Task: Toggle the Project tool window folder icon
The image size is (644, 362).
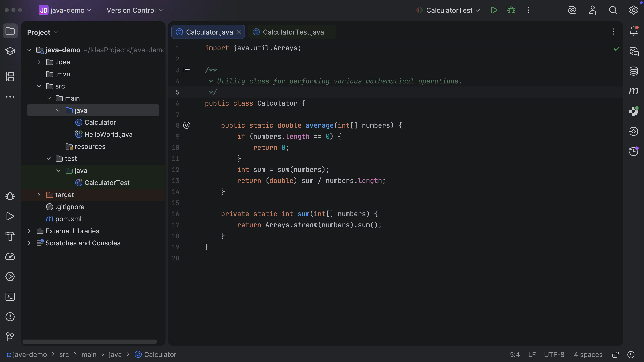Action: (10, 31)
